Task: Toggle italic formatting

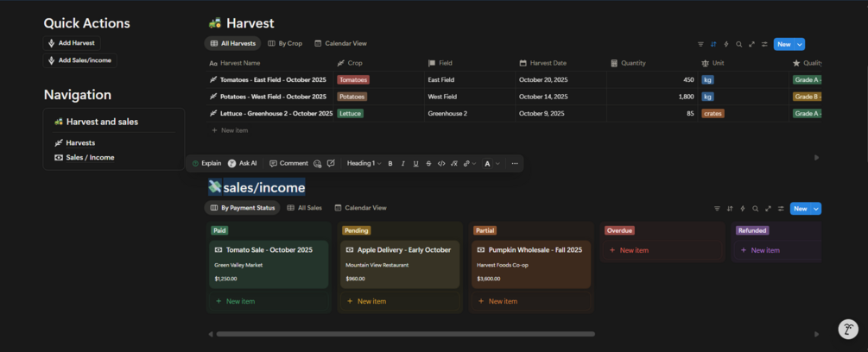Action: [403, 164]
